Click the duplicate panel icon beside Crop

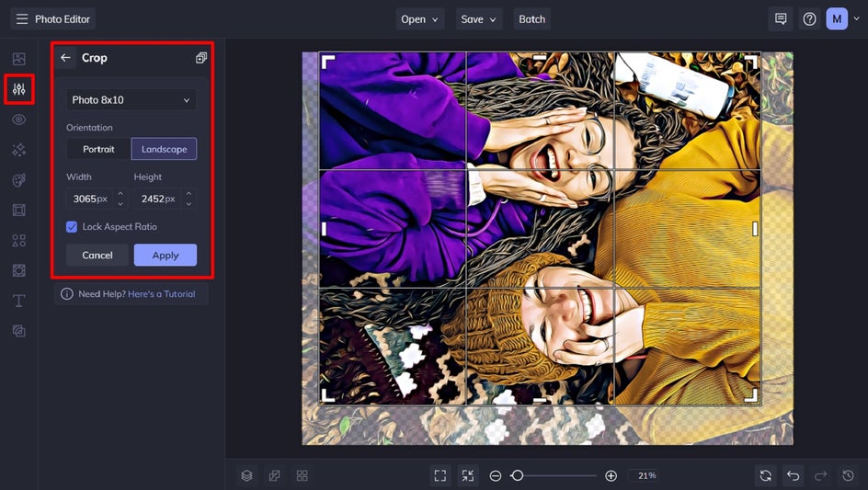201,58
